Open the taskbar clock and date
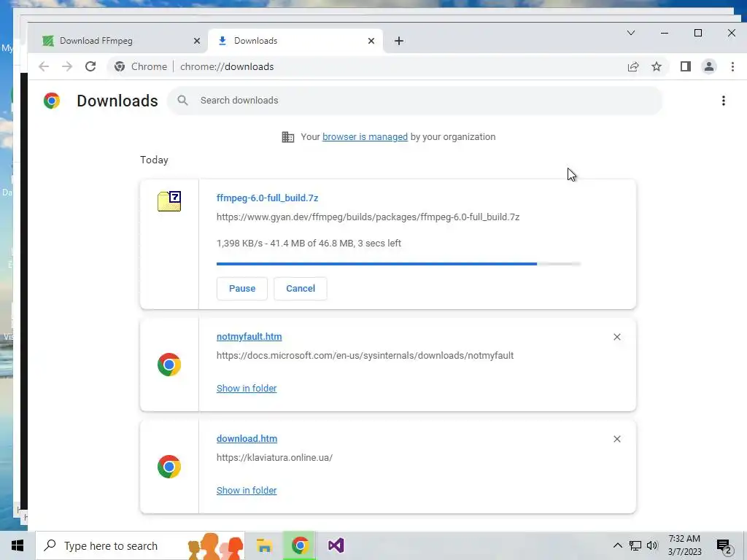This screenshot has height=560, width=747. click(684, 545)
